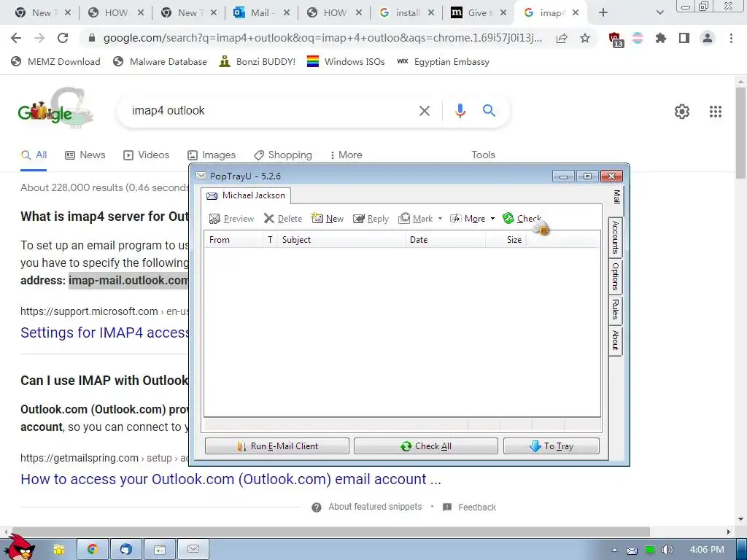Click Reply in PopTrayU toolbar
Screen dimensions: 747x560
[371, 219]
